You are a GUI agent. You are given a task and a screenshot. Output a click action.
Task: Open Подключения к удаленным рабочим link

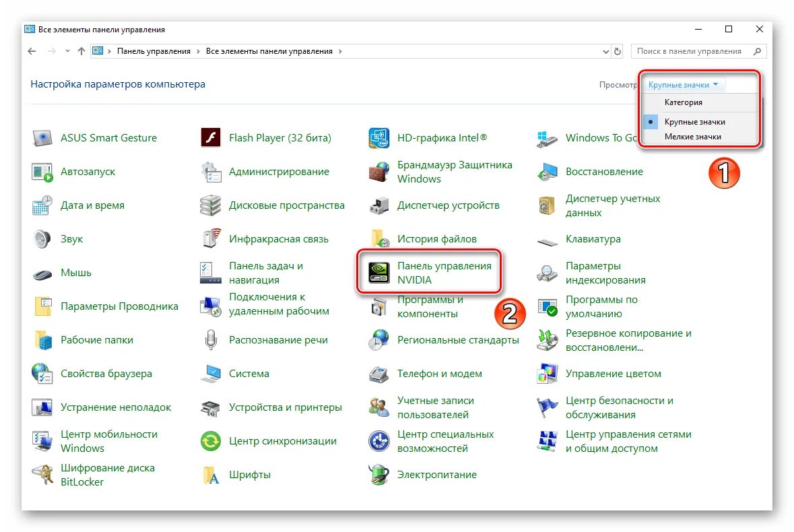(x=279, y=304)
